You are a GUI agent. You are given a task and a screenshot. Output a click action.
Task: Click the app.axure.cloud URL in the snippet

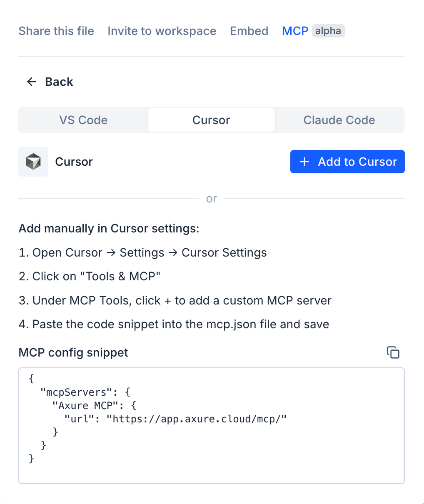click(197, 419)
